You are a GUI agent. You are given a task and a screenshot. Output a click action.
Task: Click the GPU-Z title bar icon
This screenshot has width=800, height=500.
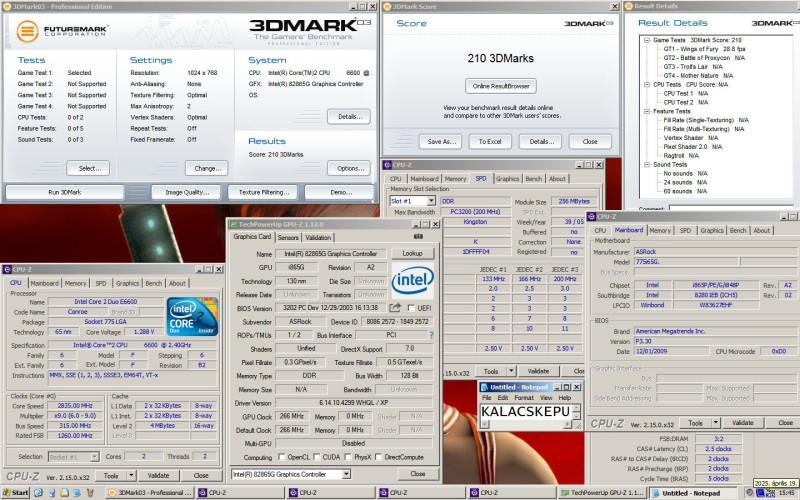click(233, 224)
